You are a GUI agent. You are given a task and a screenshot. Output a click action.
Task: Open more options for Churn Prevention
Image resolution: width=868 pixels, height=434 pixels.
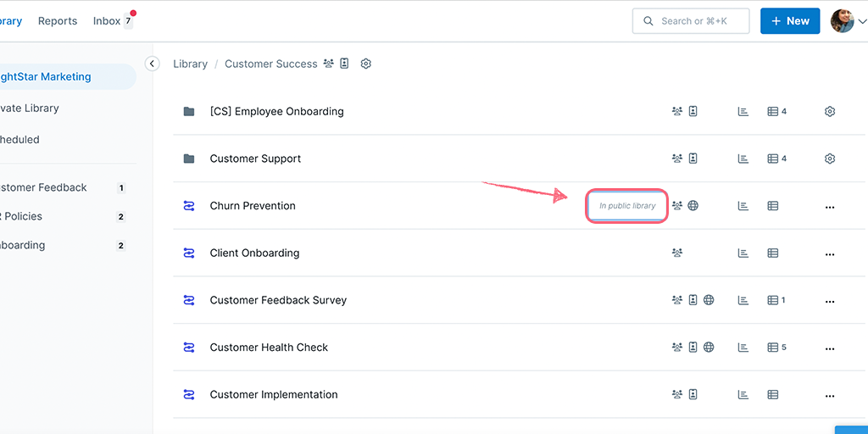[x=830, y=206]
